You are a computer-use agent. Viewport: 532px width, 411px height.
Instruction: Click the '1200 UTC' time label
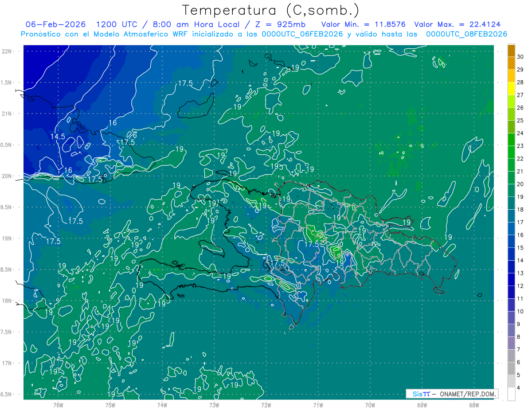[x=117, y=25]
